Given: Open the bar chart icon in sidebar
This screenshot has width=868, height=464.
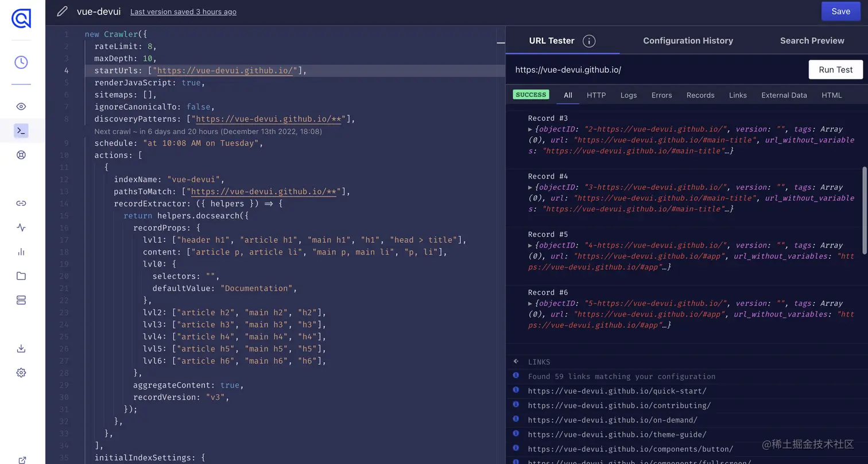Looking at the screenshot, I should click(x=21, y=252).
